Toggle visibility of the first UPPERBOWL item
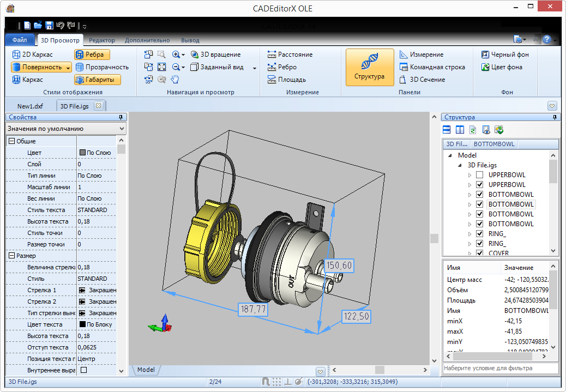The width and height of the screenshot is (566, 392). coord(479,174)
